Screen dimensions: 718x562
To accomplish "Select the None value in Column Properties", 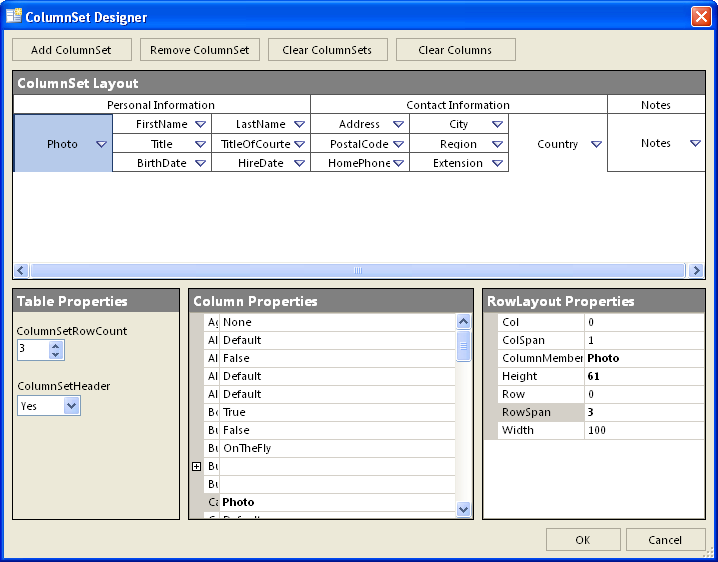I will click(237, 322).
